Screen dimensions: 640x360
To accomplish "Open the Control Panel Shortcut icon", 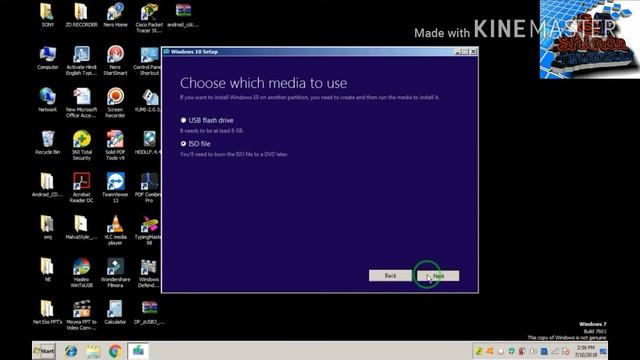I will [148, 60].
